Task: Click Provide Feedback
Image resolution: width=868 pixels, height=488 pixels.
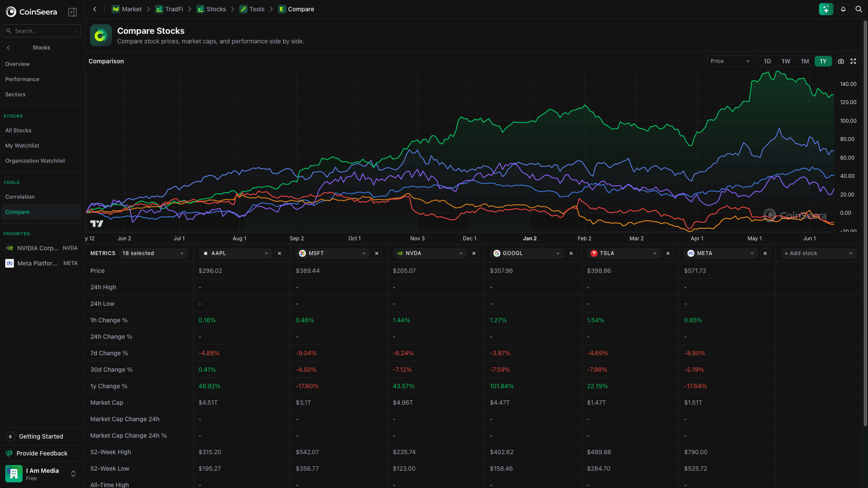Action: [x=42, y=453]
